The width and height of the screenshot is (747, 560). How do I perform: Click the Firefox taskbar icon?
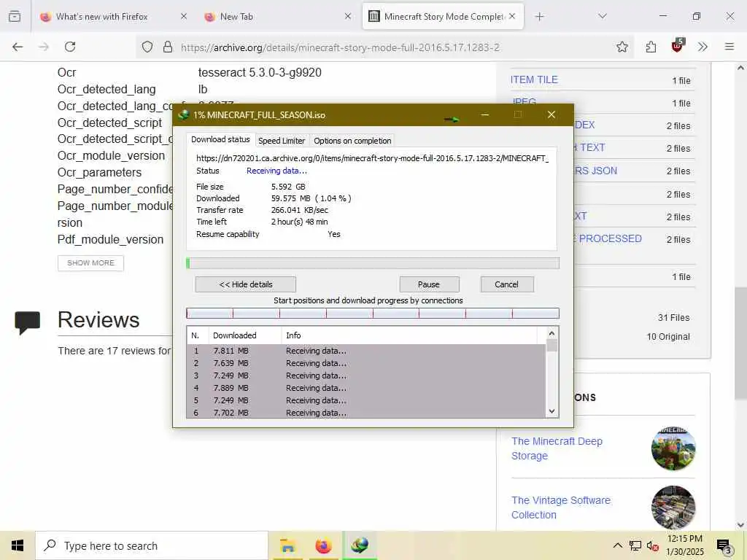coord(323,545)
